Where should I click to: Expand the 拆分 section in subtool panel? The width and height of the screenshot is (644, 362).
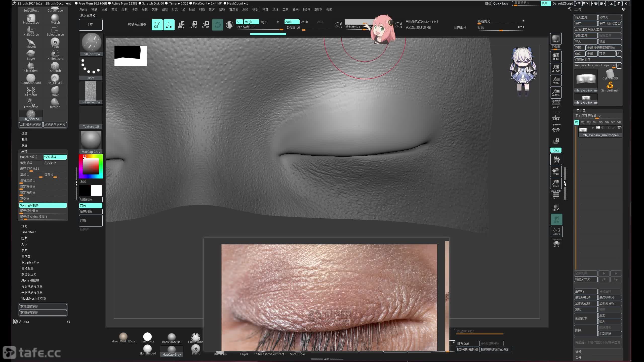(x=578, y=351)
